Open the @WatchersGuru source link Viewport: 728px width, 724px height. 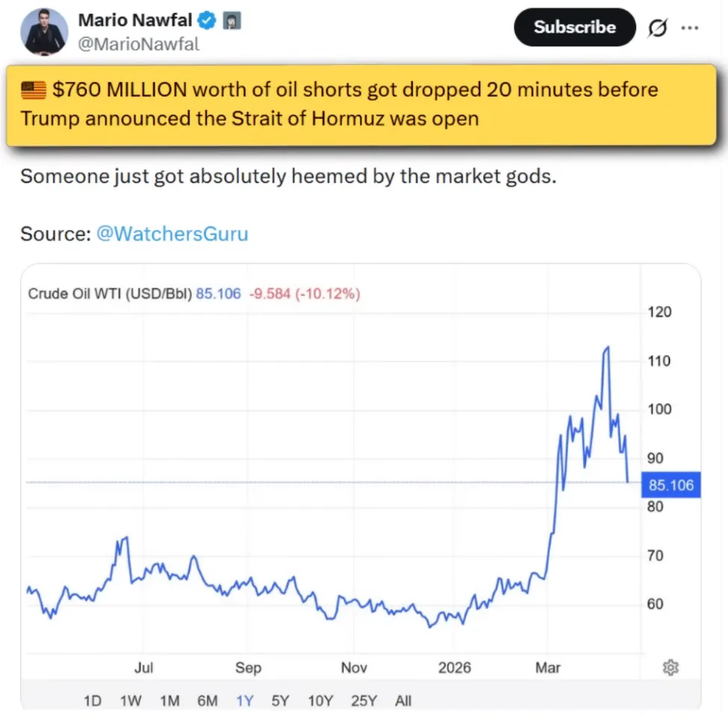[x=172, y=234]
